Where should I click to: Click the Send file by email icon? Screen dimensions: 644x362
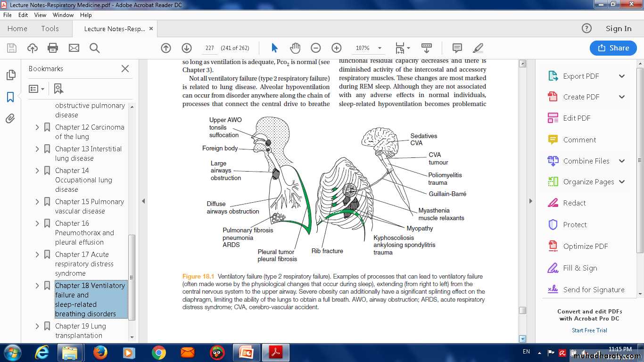click(74, 48)
